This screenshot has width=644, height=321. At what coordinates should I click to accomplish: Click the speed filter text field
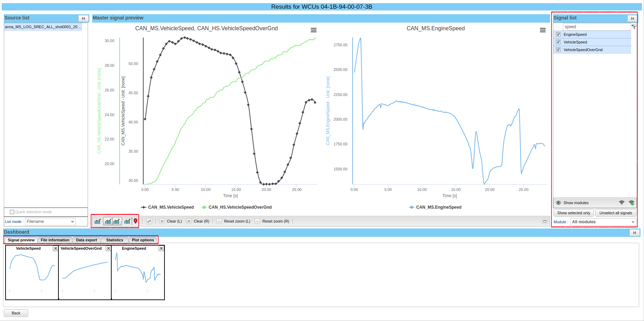coord(596,27)
